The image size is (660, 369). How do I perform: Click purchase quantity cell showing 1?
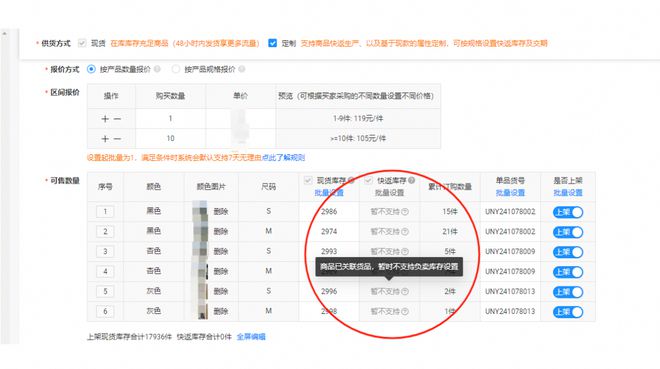click(170, 119)
